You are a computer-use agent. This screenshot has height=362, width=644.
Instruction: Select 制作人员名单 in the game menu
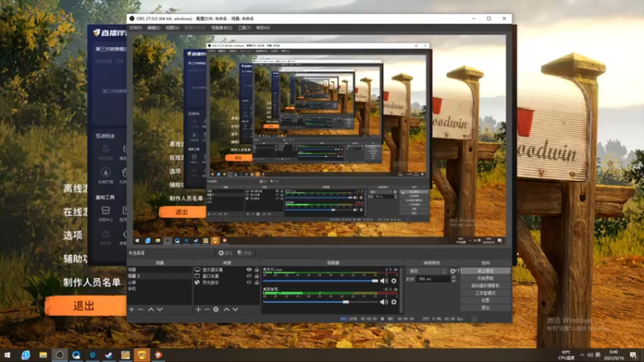(x=92, y=282)
